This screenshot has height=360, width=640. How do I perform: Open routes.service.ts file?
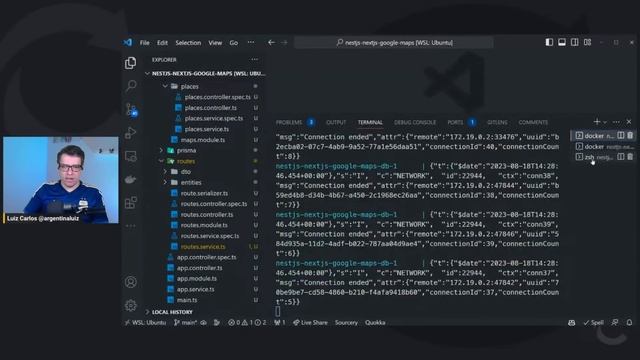[x=203, y=247]
